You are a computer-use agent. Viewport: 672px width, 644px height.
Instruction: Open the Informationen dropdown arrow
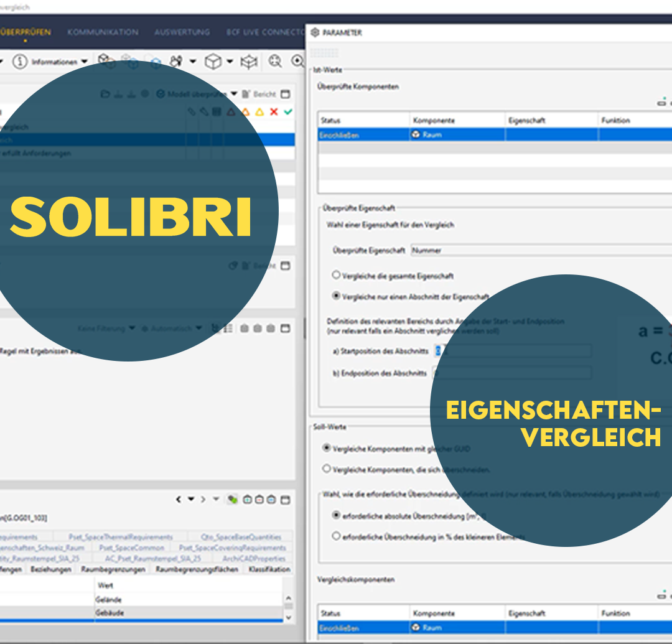click(x=85, y=62)
